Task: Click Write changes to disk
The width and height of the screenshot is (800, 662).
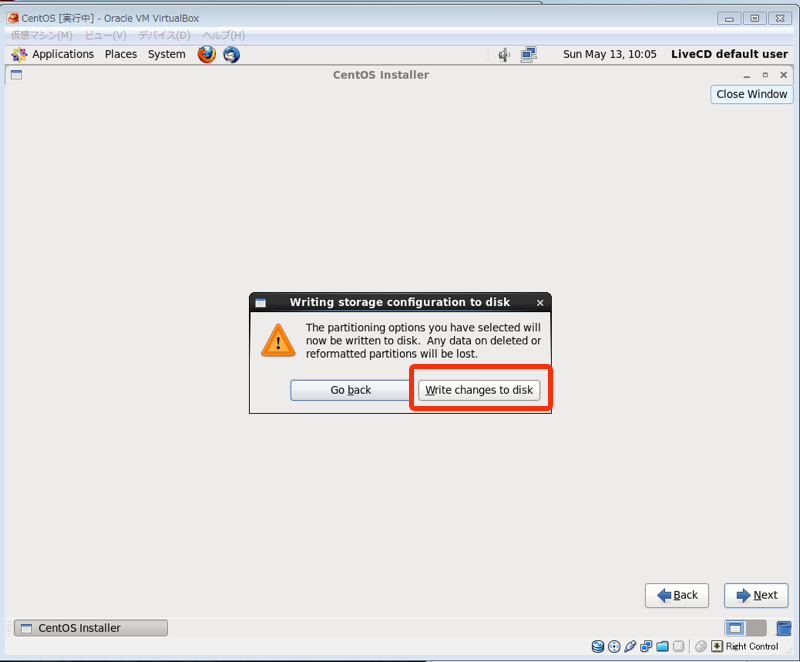Action: 479,390
